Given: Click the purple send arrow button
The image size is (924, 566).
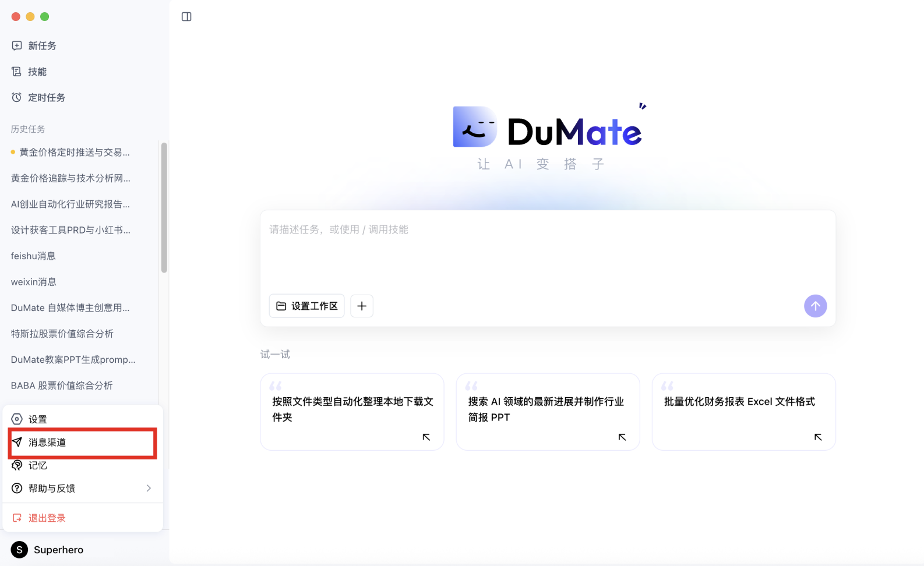Looking at the screenshot, I should 815,306.
